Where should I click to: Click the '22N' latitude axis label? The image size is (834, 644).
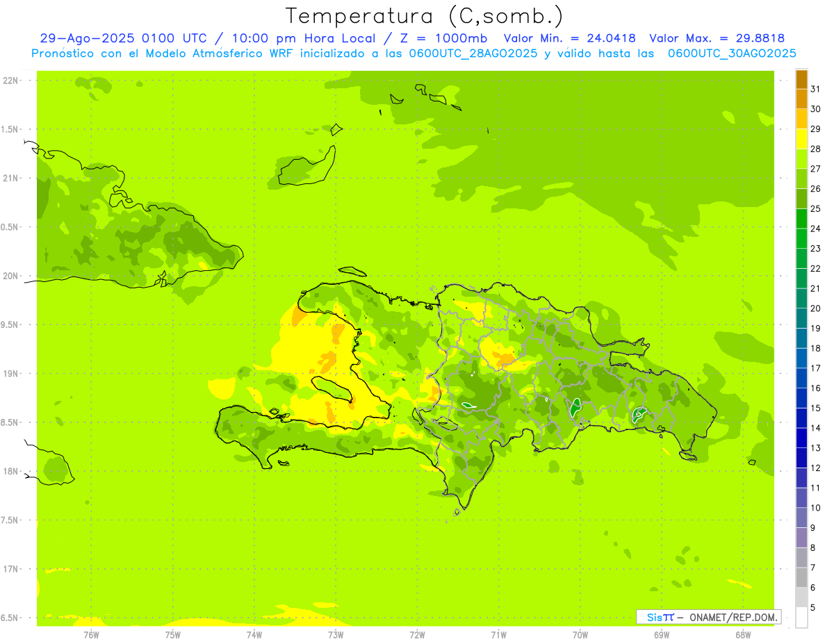(11, 80)
